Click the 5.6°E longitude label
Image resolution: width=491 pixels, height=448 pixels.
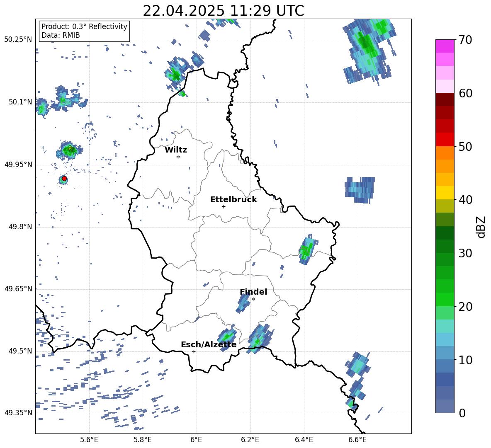click(89, 440)
